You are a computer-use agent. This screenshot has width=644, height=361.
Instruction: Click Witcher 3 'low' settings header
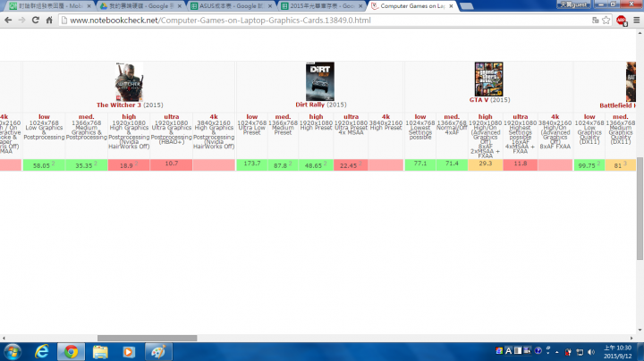[44, 117]
